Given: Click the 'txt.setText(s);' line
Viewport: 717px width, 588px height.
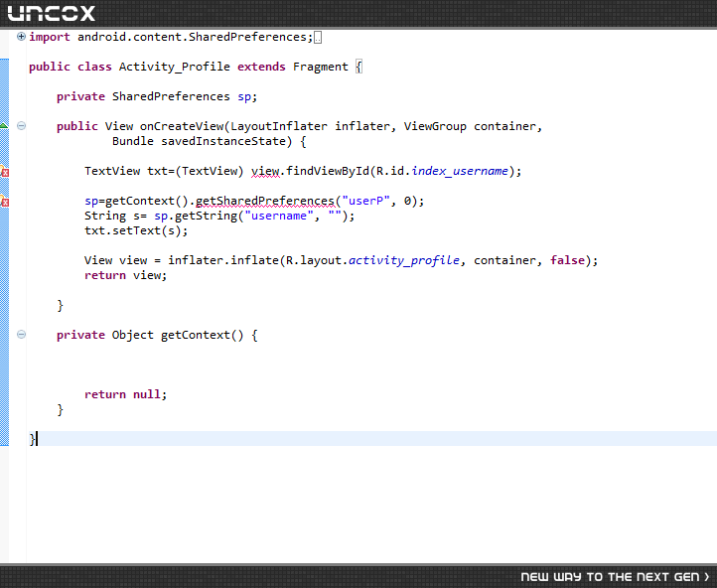Looking at the screenshot, I should [136, 230].
